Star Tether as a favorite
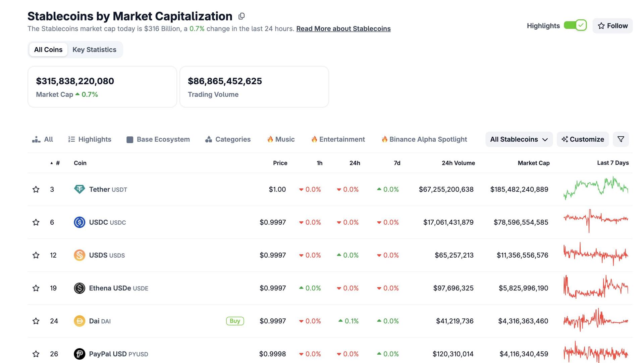The image size is (644, 363). click(x=36, y=189)
